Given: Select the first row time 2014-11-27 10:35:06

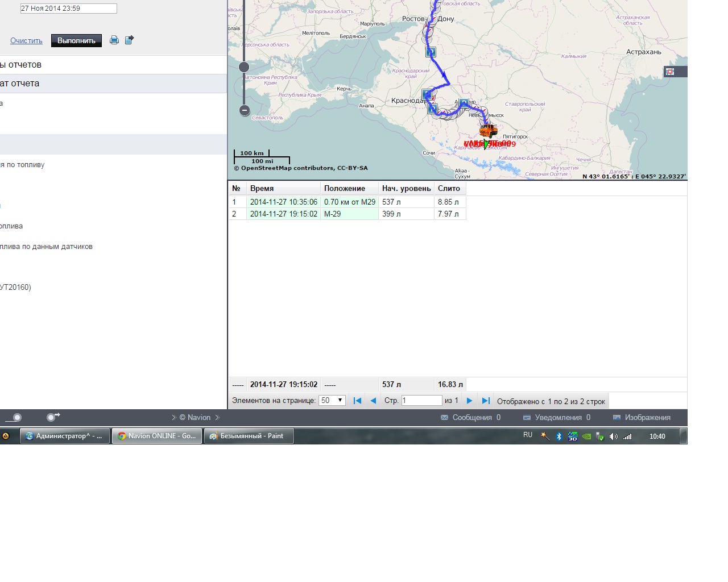Looking at the screenshot, I should [283, 202].
